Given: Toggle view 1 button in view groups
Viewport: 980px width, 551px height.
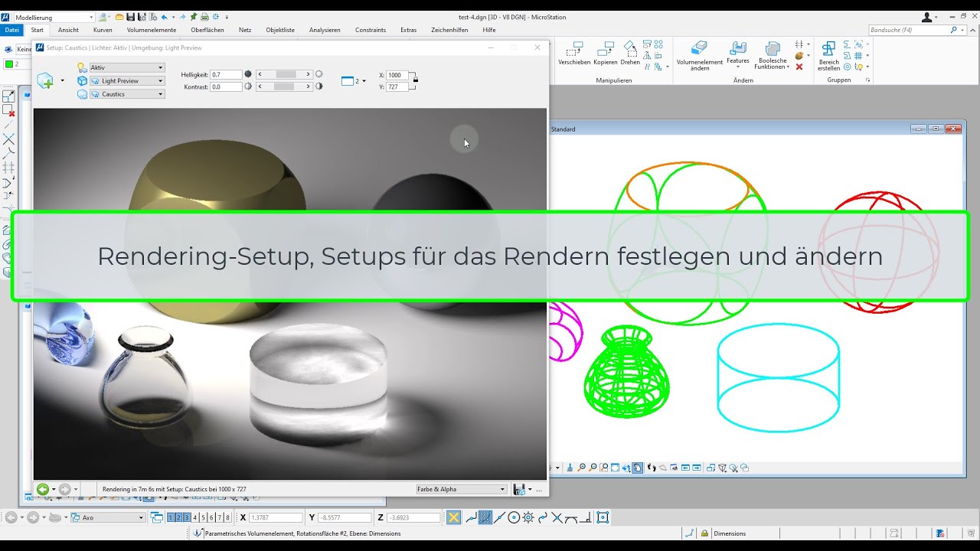Looking at the screenshot, I should [171, 518].
